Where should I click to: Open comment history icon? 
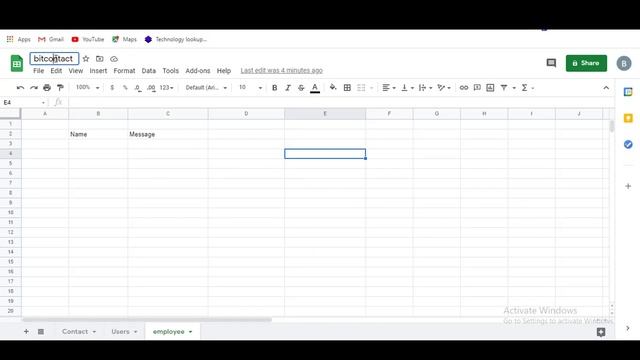tap(551, 63)
